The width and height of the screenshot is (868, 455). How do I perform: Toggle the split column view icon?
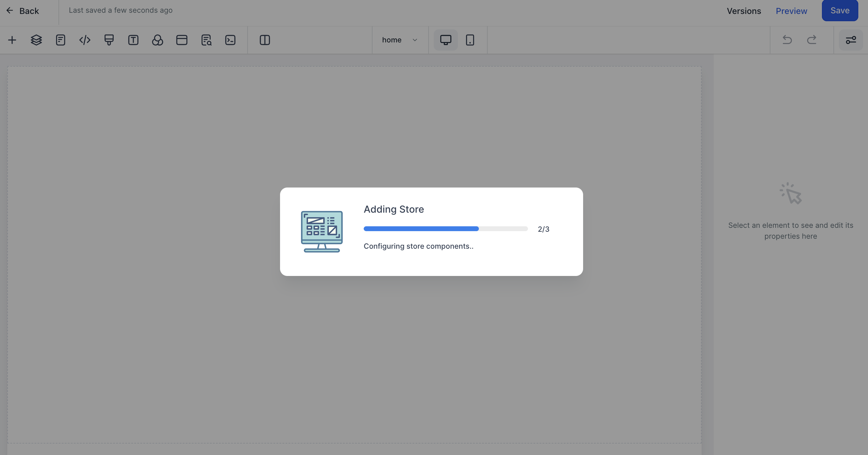pos(265,40)
